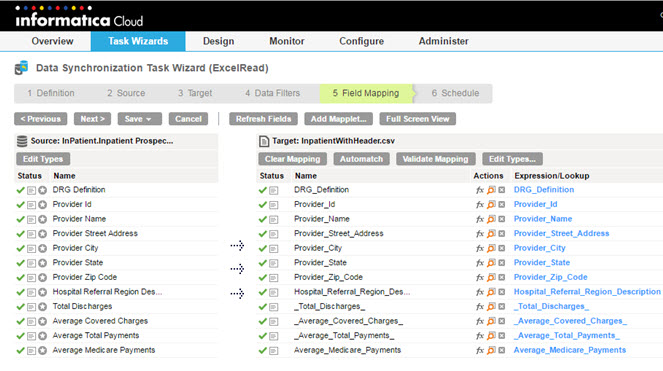Open the Save dropdown button
Image resolution: width=663 pixels, height=371 pixels.
pyautogui.click(x=140, y=119)
